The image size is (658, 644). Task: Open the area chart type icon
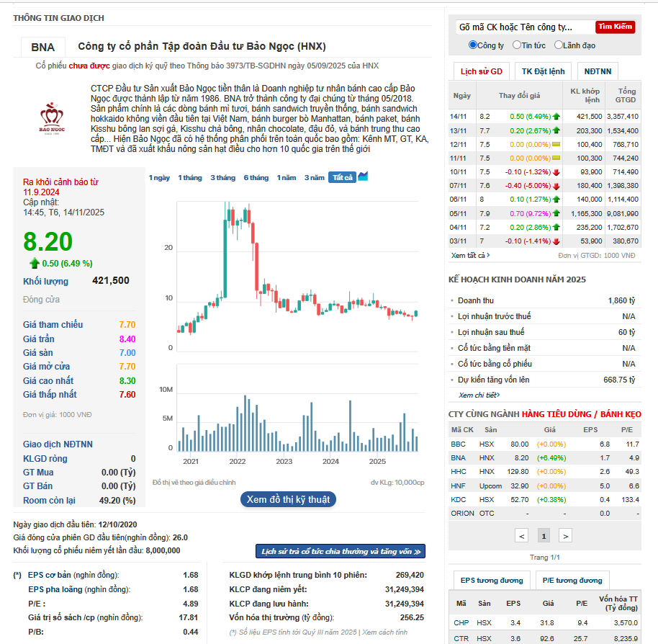coord(363,176)
